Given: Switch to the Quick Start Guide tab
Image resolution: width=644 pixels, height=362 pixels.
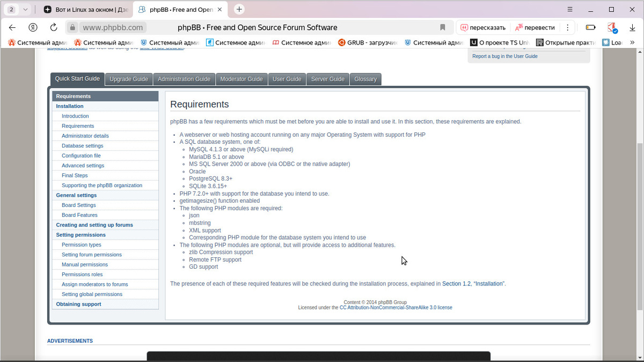Looking at the screenshot, I should (x=77, y=79).
